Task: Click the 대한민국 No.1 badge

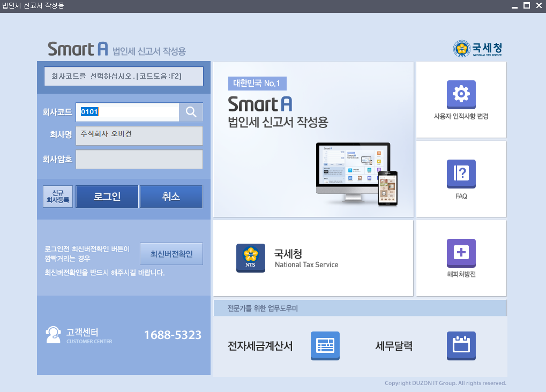Action: pos(257,84)
